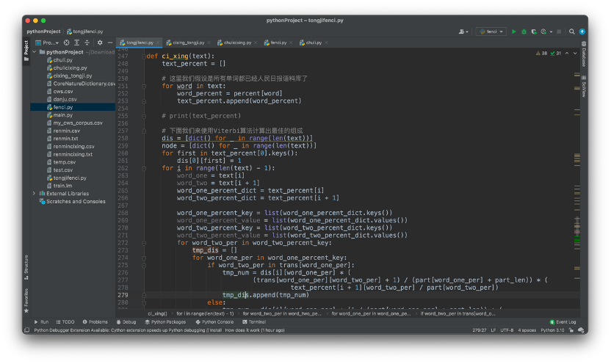Open the TODO tool window
The width and height of the screenshot is (611, 364).
click(x=65, y=322)
